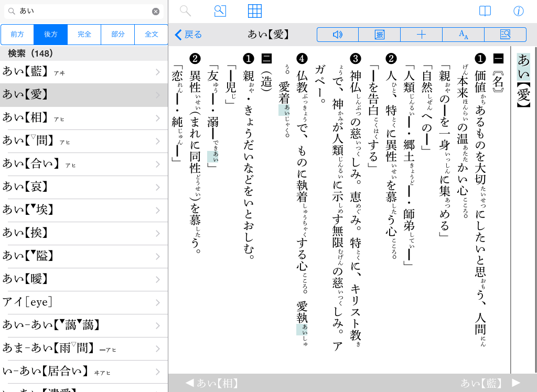Open the grid index view icon
The image size is (537, 392).
click(255, 11)
